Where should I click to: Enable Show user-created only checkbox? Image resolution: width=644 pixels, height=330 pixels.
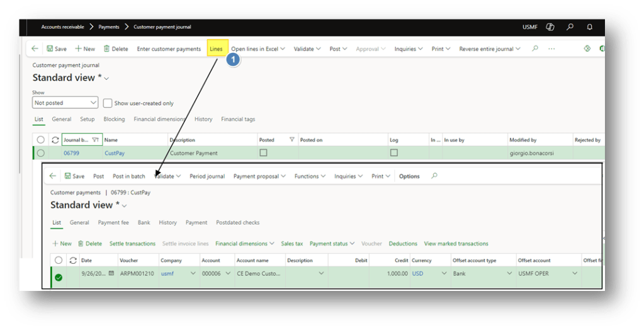coord(108,103)
